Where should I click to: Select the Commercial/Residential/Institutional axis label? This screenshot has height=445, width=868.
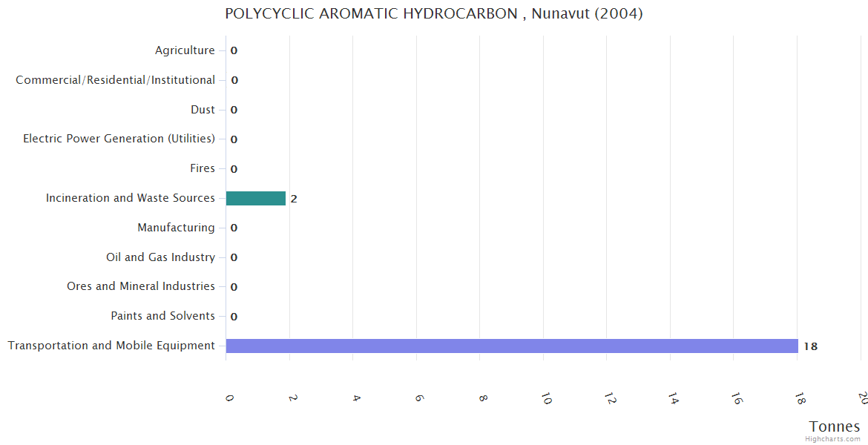click(x=115, y=80)
